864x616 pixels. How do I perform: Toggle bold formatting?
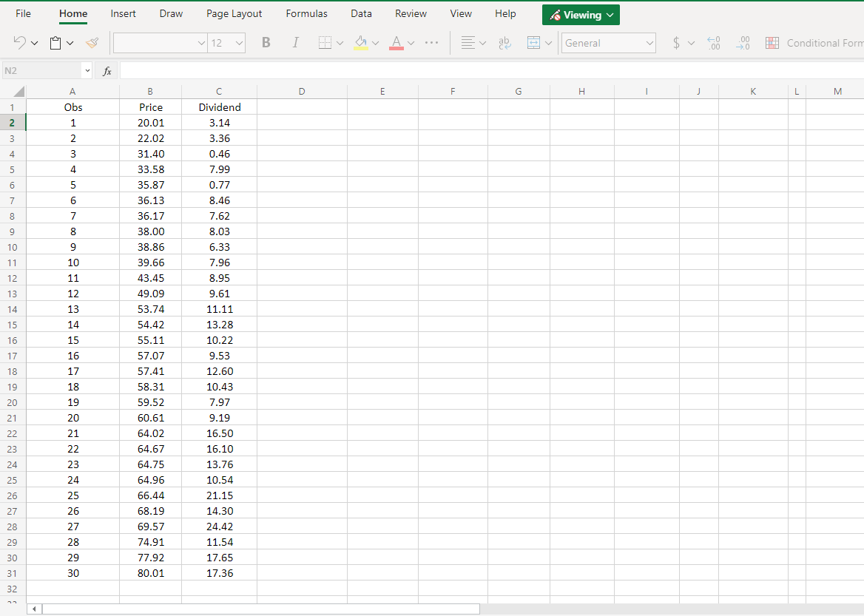266,42
